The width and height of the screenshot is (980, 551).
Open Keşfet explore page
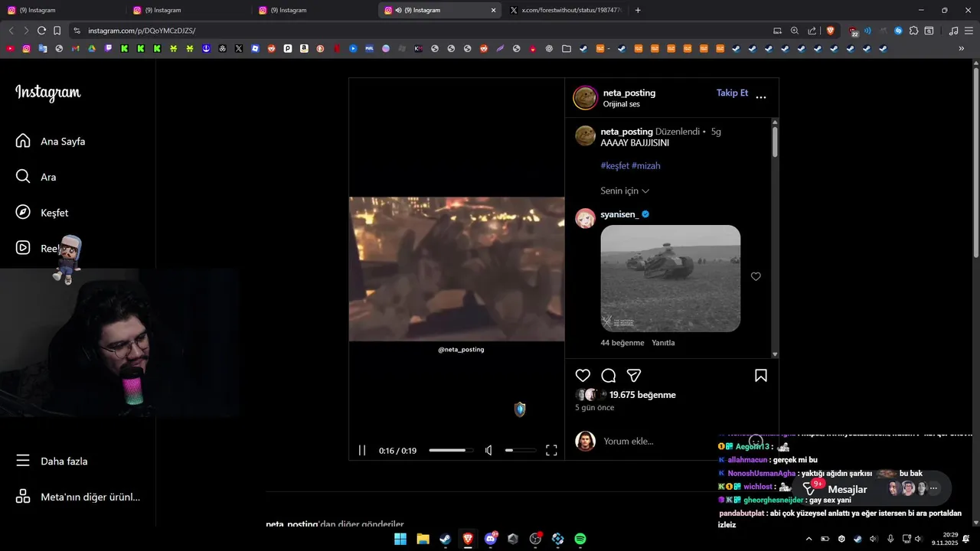coord(42,213)
